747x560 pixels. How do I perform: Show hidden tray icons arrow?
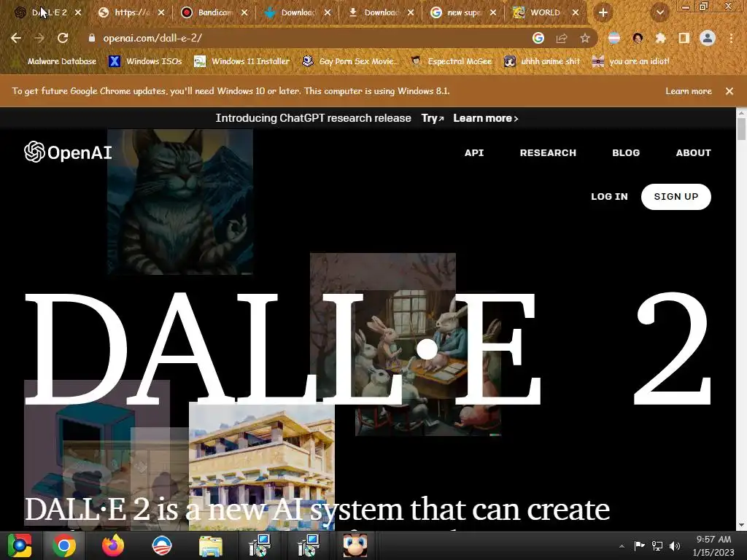pos(622,546)
